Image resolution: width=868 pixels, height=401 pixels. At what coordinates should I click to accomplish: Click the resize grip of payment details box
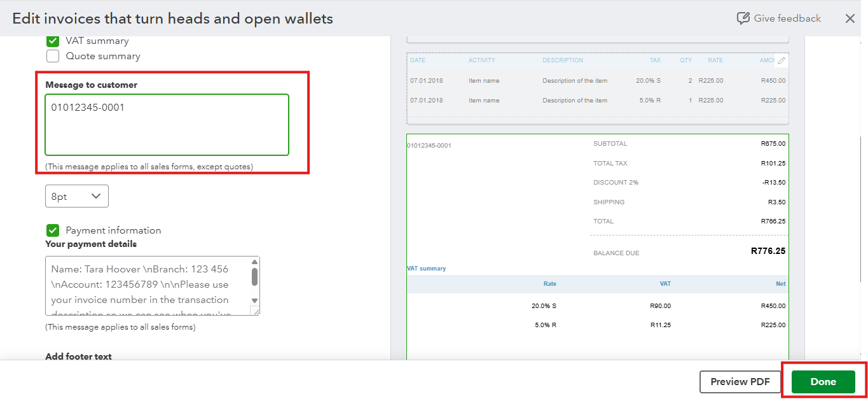[x=254, y=311]
